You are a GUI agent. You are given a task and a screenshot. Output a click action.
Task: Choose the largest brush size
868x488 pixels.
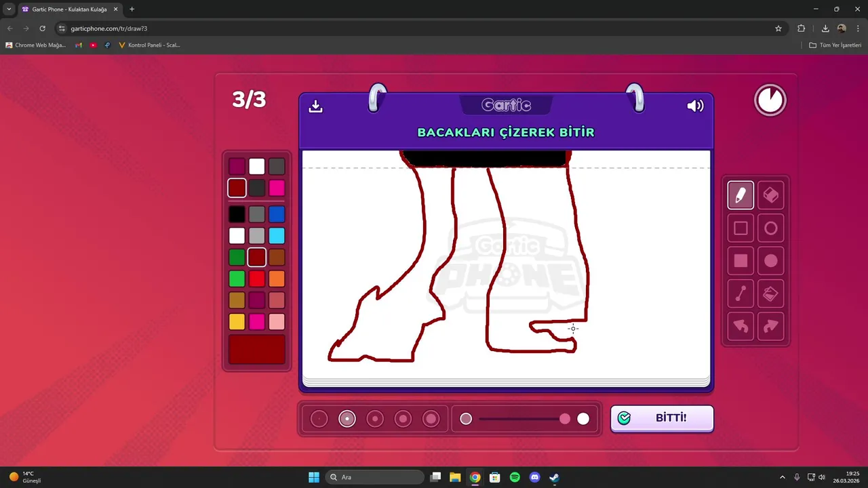tap(431, 419)
